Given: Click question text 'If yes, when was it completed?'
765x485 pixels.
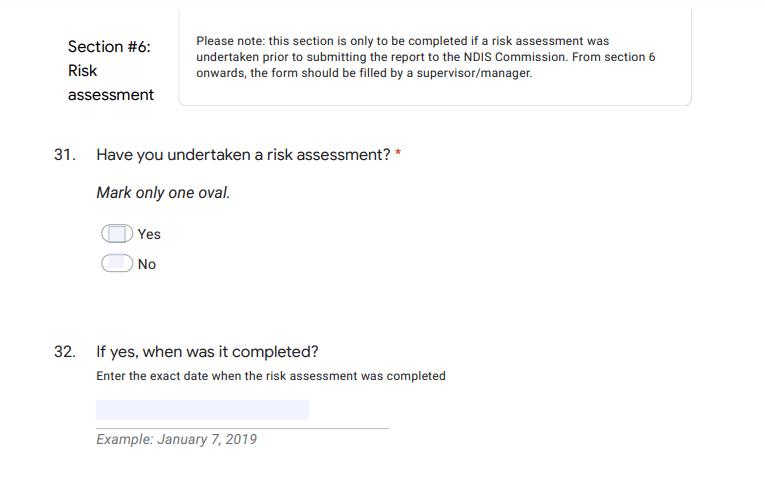Looking at the screenshot, I should click(x=207, y=352).
